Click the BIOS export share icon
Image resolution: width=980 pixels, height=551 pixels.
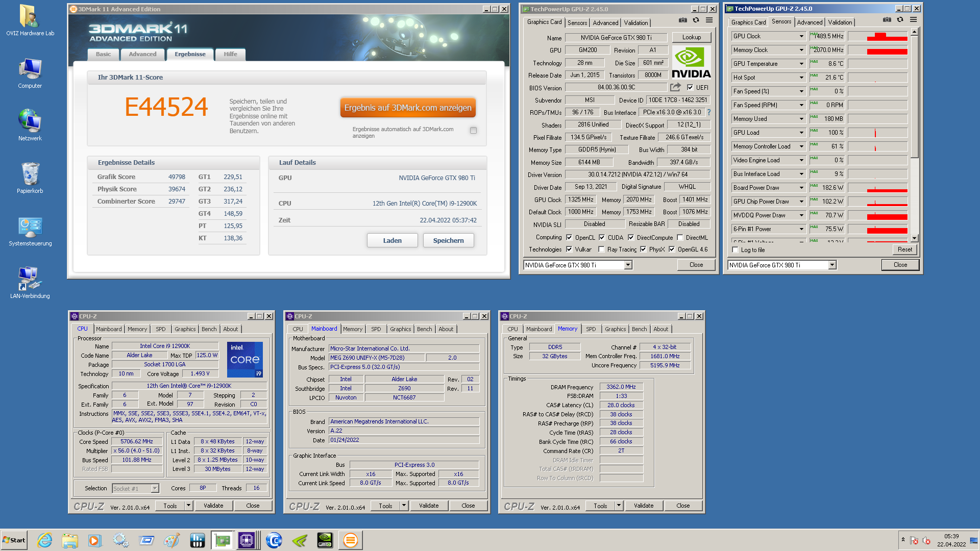click(676, 87)
